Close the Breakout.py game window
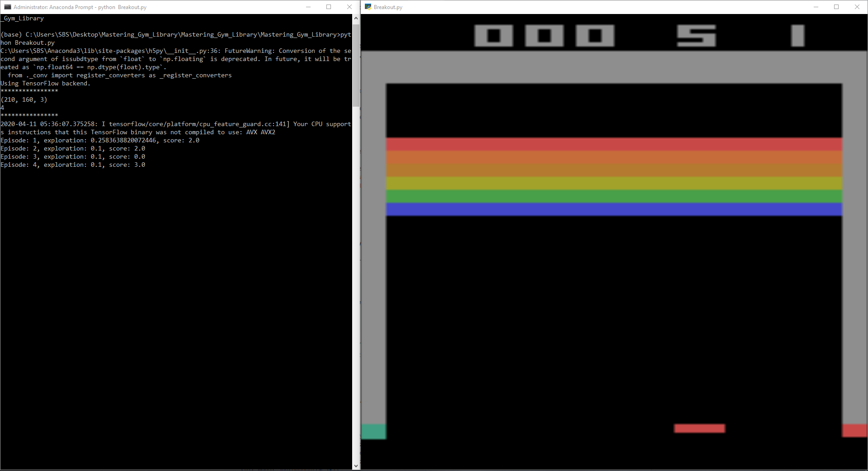The image size is (868, 471). coord(857,7)
